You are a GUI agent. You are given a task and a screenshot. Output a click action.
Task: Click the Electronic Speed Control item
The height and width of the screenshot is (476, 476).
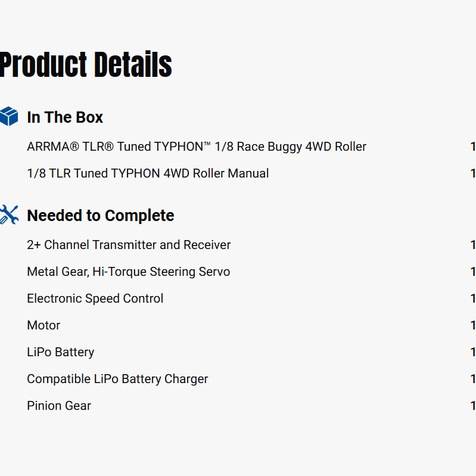pos(95,298)
